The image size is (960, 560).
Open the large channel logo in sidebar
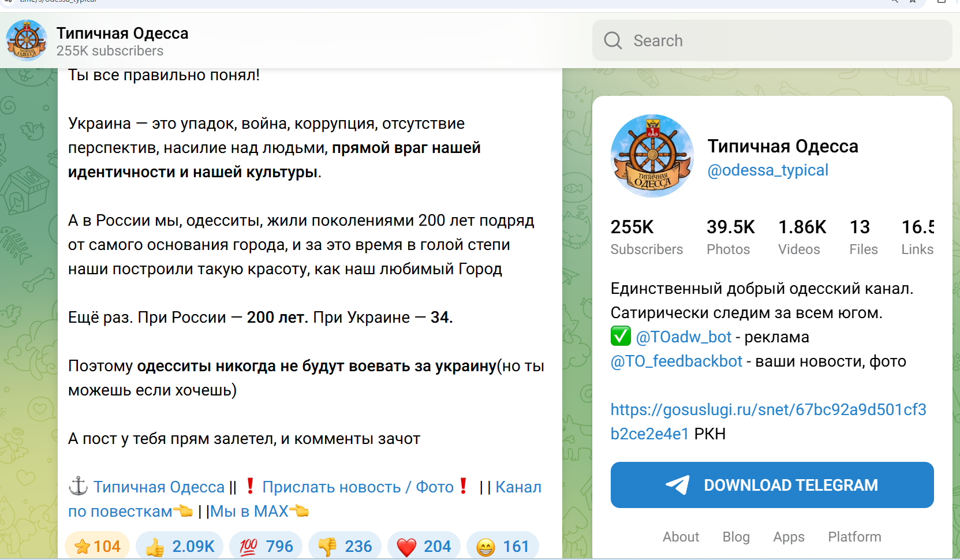tap(652, 156)
